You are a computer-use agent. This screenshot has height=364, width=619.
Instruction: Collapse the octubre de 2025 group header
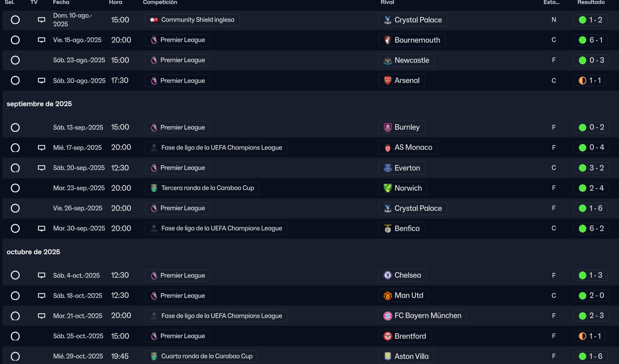click(33, 252)
